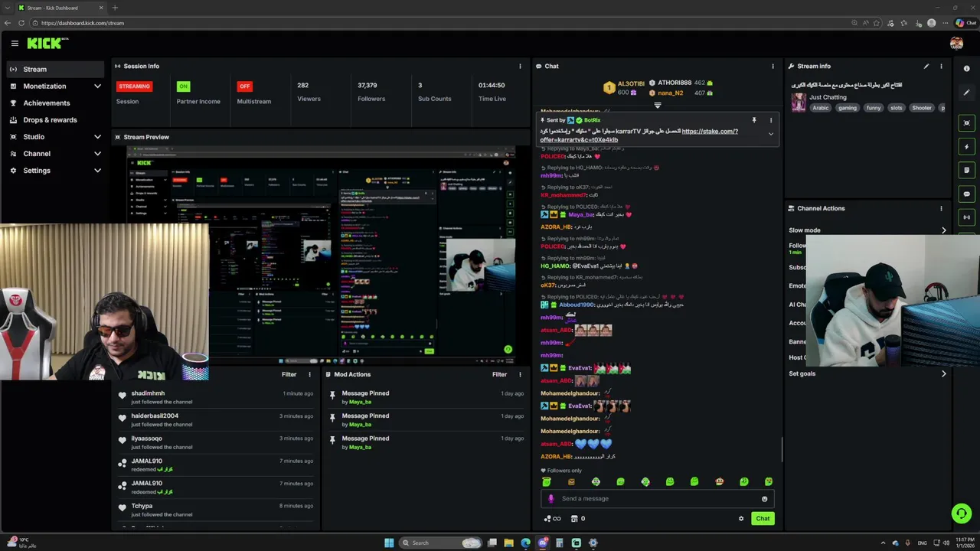Open the hamburger menu beside the Kick logo
The image size is (980, 551).
pyautogui.click(x=15, y=44)
